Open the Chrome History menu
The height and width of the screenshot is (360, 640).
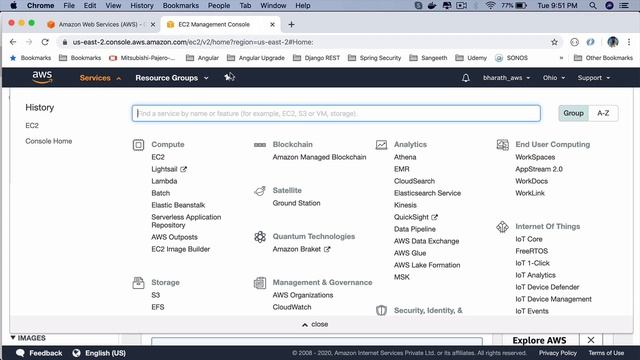point(142,6)
